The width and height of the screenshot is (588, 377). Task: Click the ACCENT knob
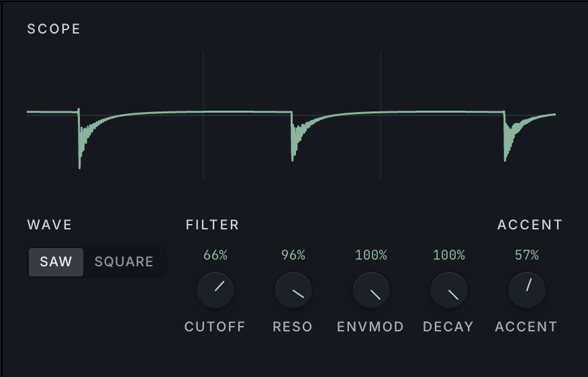tap(527, 290)
